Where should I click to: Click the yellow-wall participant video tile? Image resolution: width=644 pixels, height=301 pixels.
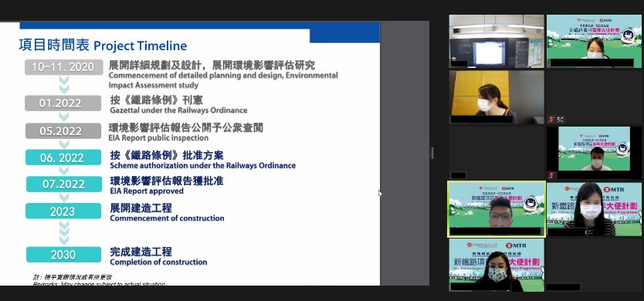click(497, 97)
